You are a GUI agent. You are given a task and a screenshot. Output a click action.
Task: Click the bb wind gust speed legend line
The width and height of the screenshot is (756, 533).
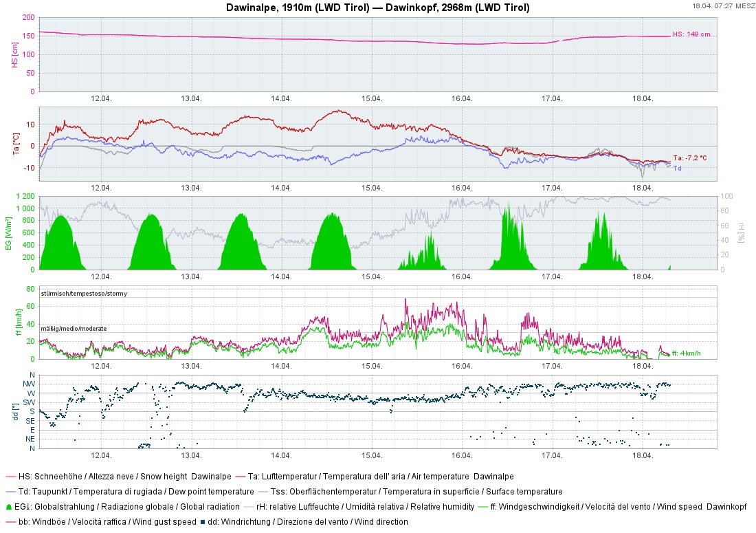(x=10, y=522)
